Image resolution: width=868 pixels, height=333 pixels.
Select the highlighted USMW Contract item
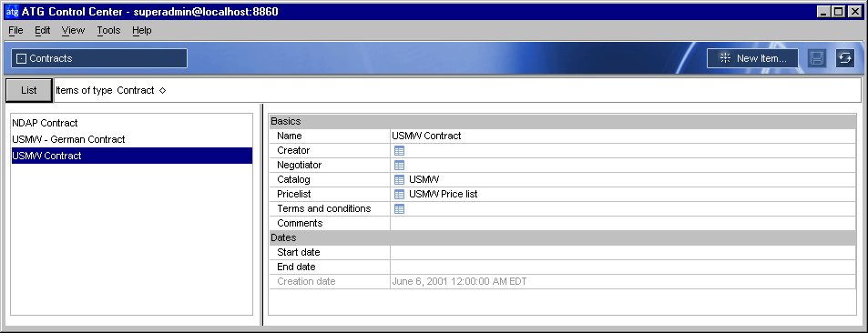pos(132,156)
